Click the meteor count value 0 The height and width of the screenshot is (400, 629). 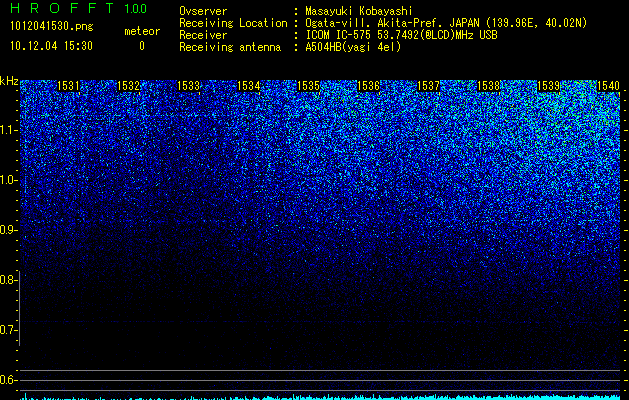[x=142, y=46]
